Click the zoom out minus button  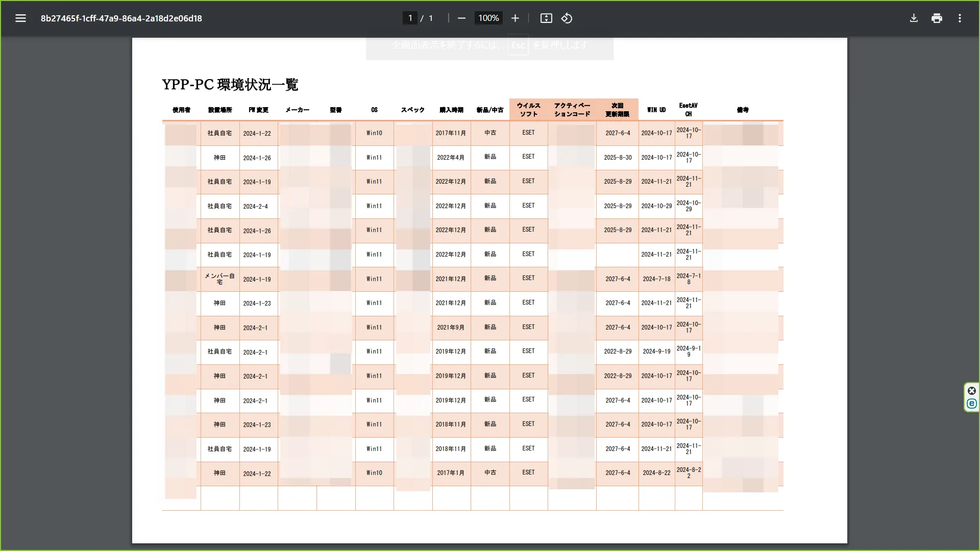[461, 18]
